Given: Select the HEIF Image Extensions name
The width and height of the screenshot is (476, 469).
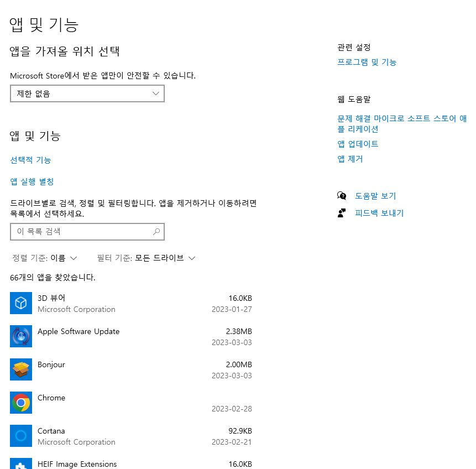Looking at the screenshot, I should (x=77, y=464).
